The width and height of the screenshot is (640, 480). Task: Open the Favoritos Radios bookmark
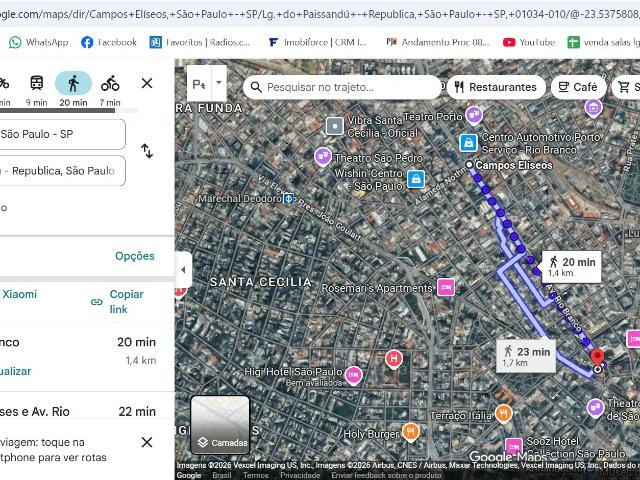(200, 42)
